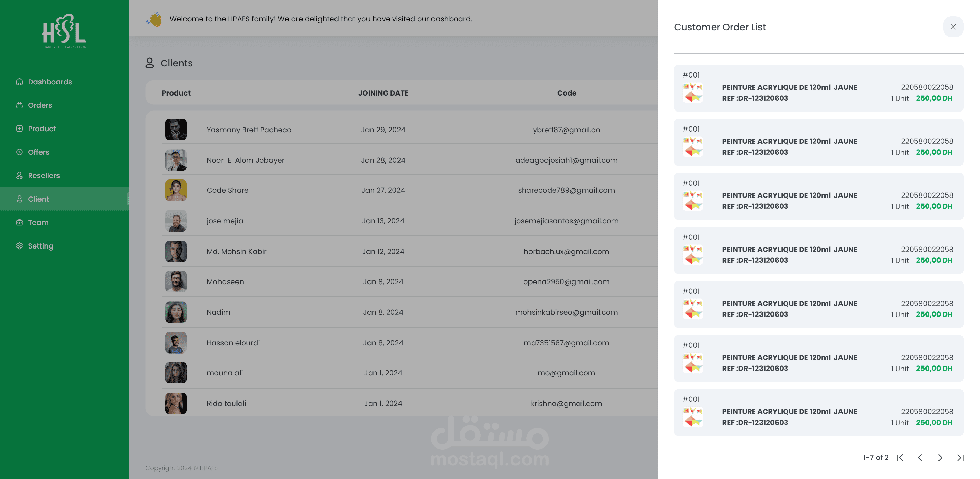Open first PEINTURE ACRYLIQUE order card
The width and height of the screenshot is (980, 479).
pyautogui.click(x=819, y=88)
